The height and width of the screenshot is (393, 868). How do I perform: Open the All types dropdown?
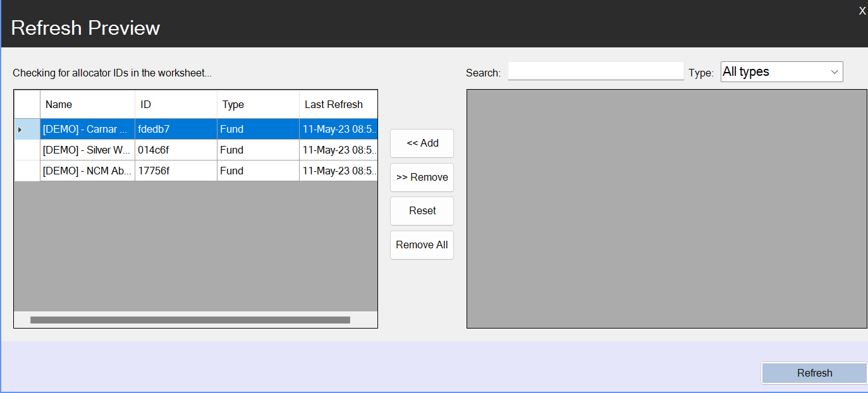coord(781,72)
